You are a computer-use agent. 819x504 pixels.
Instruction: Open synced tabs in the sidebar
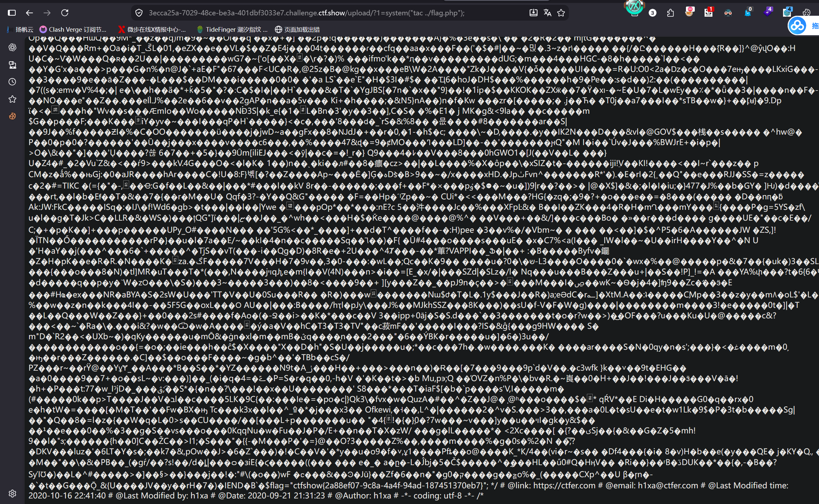tap(12, 65)
